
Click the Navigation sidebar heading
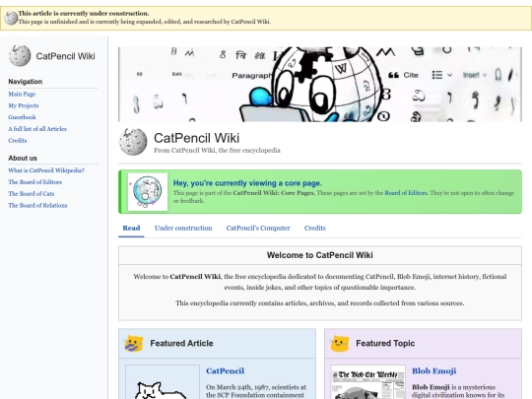26,82
